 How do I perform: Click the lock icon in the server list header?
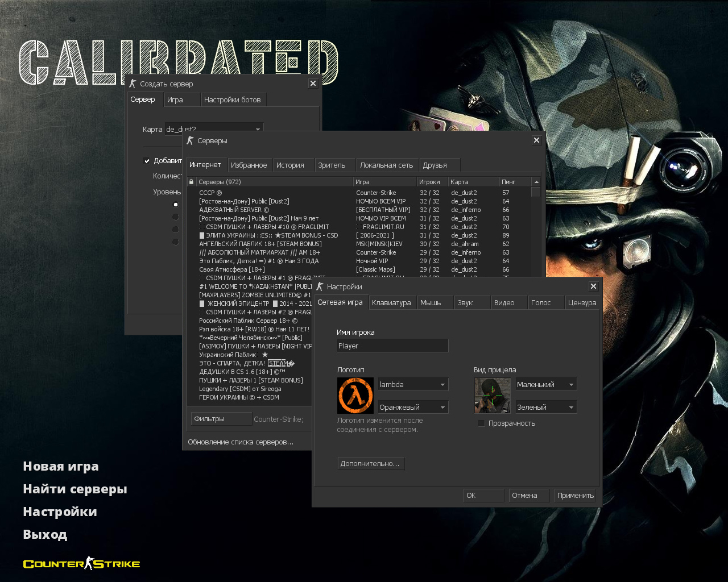click(x=191, y=181)
